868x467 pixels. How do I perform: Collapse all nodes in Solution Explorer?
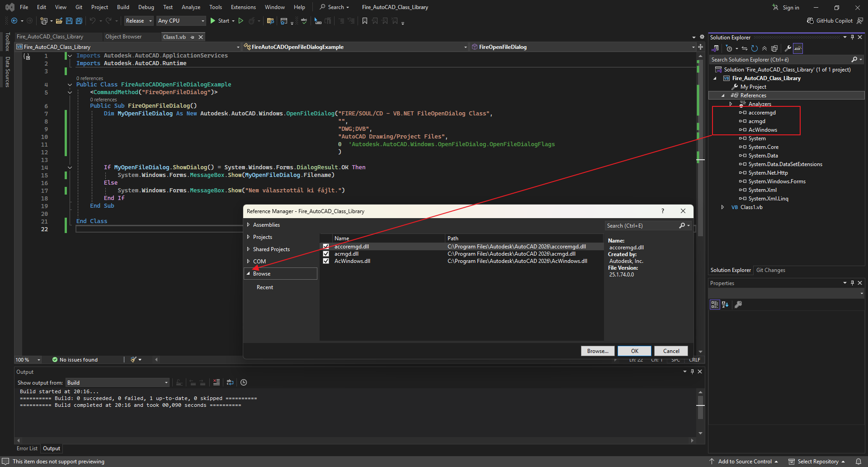pos(764,48)
